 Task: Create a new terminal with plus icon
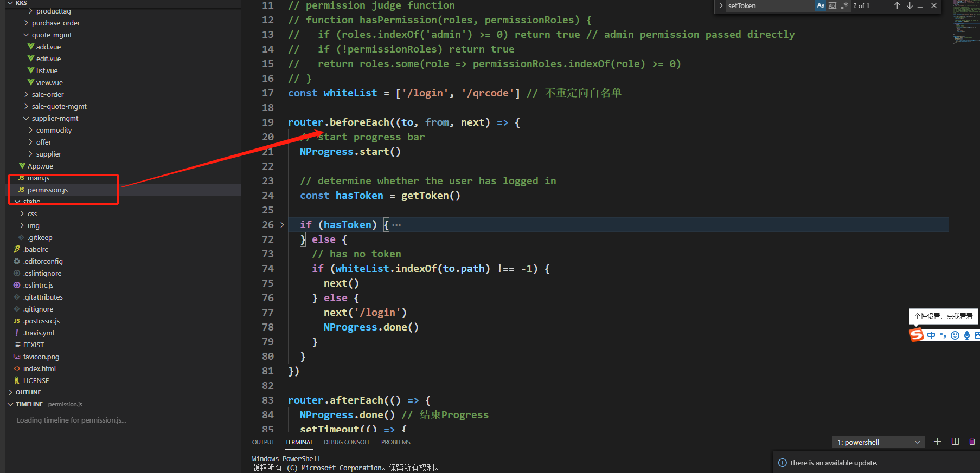[937, 442]
